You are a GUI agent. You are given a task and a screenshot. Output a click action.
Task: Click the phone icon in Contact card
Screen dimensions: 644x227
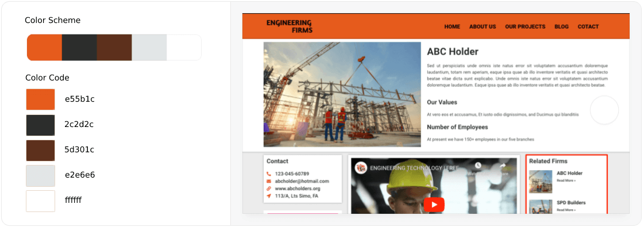pyautogui.click(x=269, y=174)
